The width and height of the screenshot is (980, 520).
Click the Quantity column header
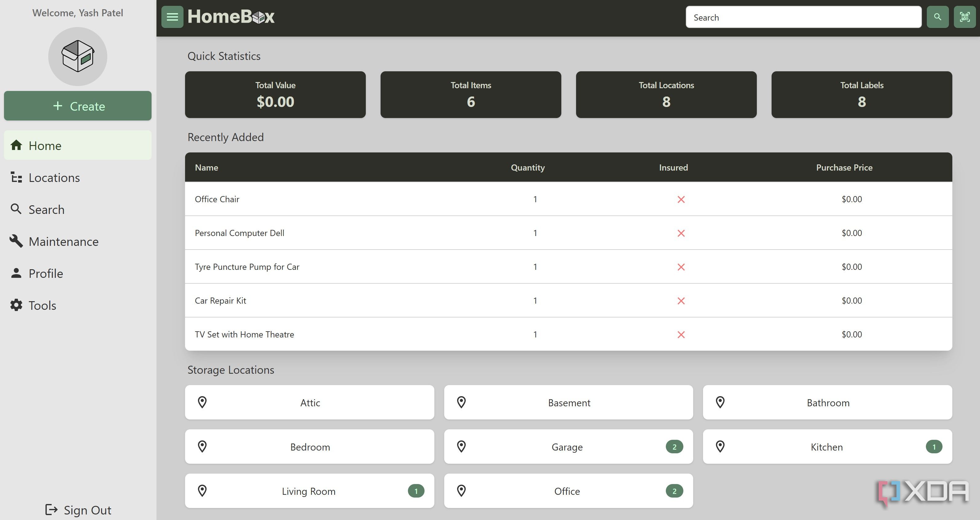pyautogui.click(x=528, y=167)
